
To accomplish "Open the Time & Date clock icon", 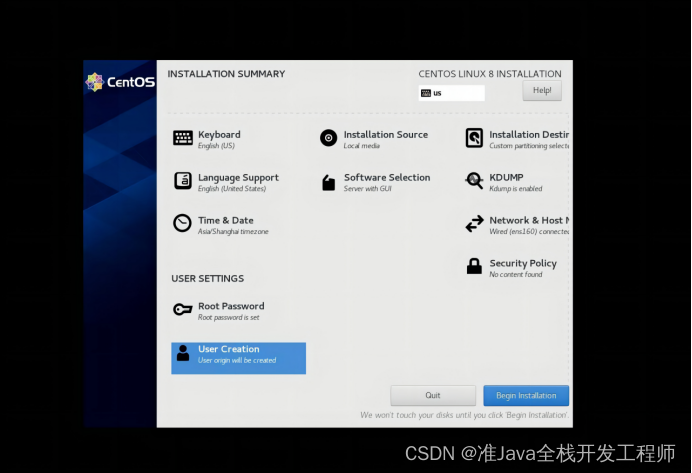I will coord(182,223).
